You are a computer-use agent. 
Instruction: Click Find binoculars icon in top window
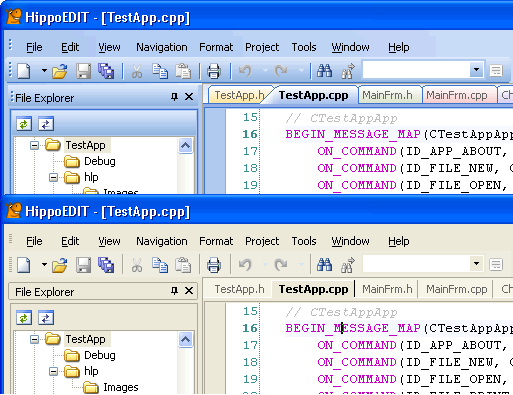pos(324,71)
